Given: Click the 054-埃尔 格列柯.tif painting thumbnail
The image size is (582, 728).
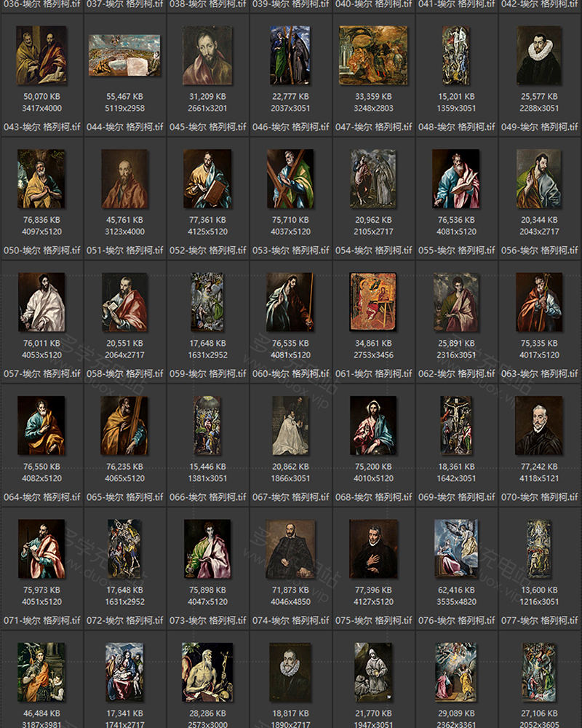Looking at the screenshot, I should click(x=373, y=179).
